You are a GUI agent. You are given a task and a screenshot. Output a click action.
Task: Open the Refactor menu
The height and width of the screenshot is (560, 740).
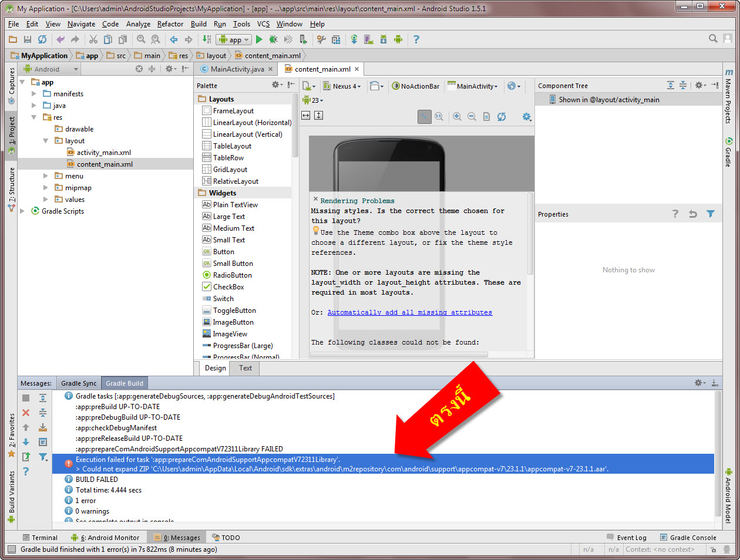[x=170, y=24]
